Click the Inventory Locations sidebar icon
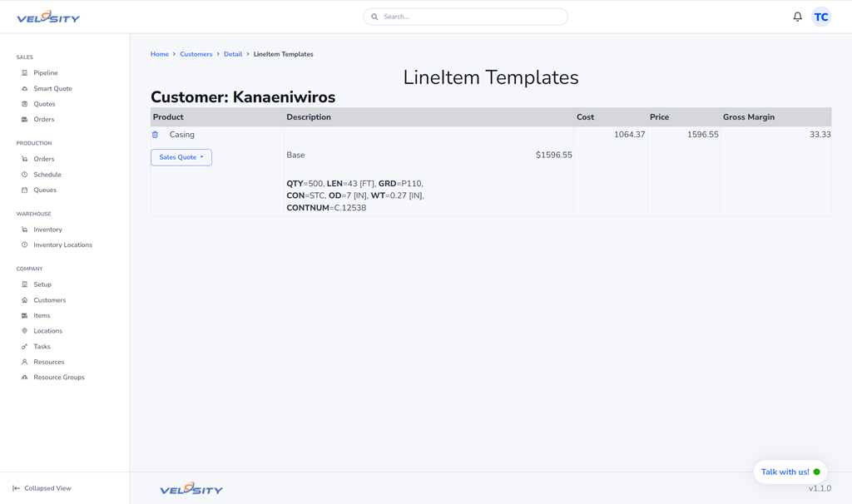The height and width of the screenshot is (504, 852). 24,245
